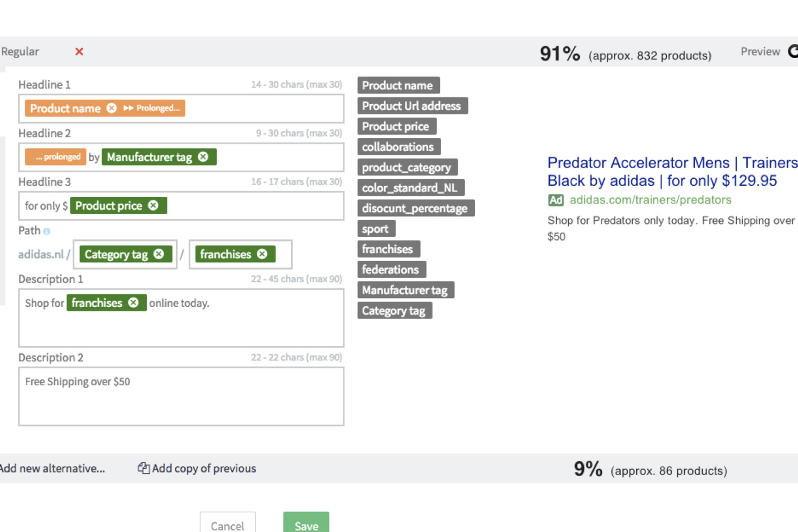Click the ad preview description text
Image resolution: width=798 pixels, height=532 pixels.
click(x=672, y=228)
